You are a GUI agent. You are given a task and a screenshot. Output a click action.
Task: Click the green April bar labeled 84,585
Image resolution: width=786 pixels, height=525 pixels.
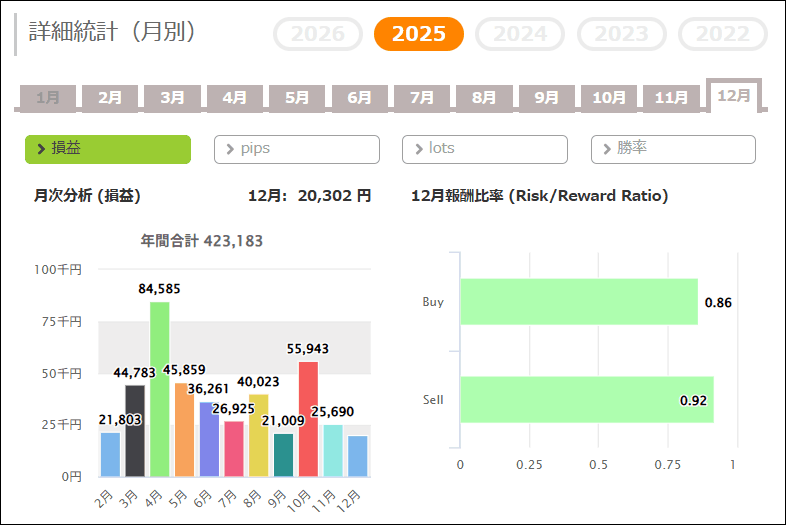(159, 390)
